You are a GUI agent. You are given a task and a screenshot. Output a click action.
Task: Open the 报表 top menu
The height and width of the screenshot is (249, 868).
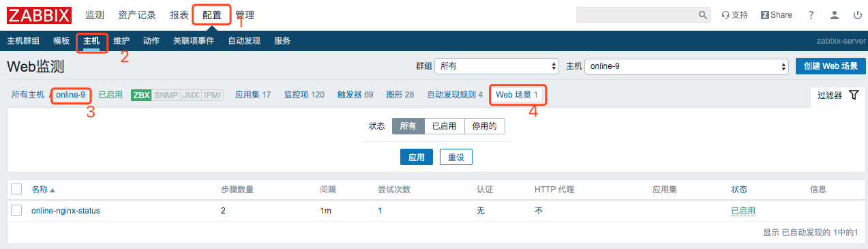pos(179,15)
